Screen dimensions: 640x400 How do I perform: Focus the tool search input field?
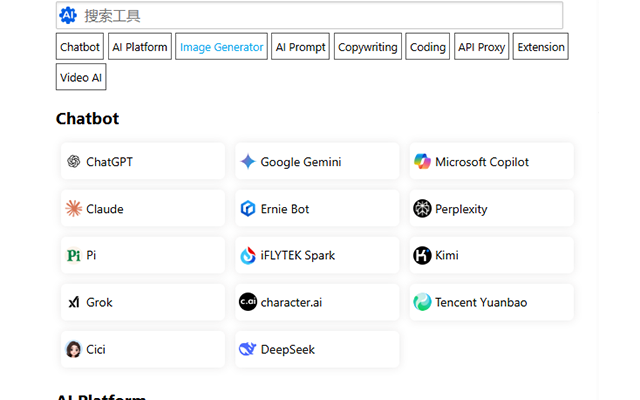(320, 15)
